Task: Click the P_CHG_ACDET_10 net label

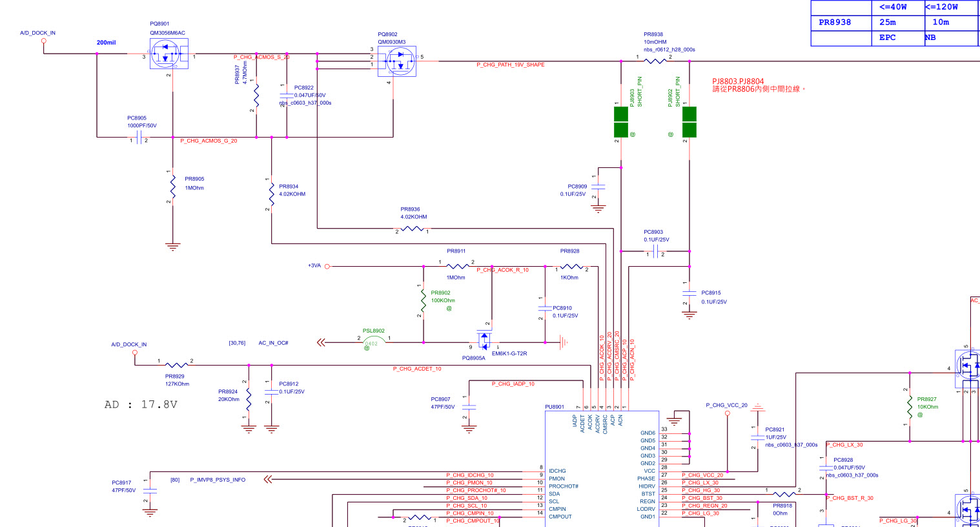Action: 417,369
